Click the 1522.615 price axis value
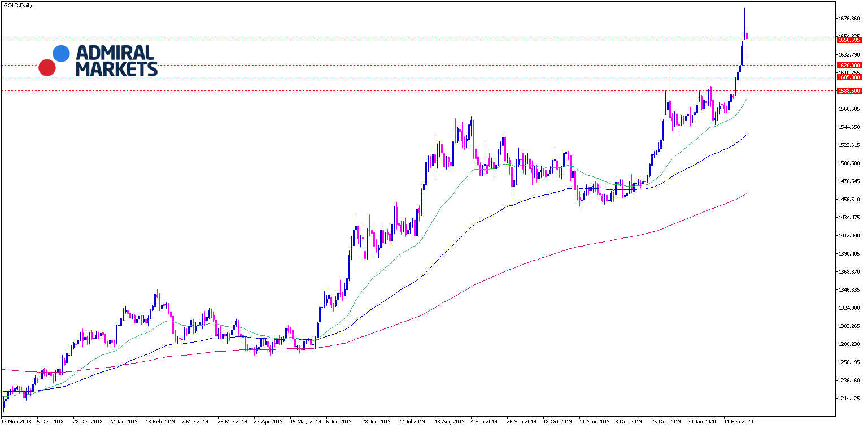The width and height of the screenshot is (868, 428). (x=849, y=145)
